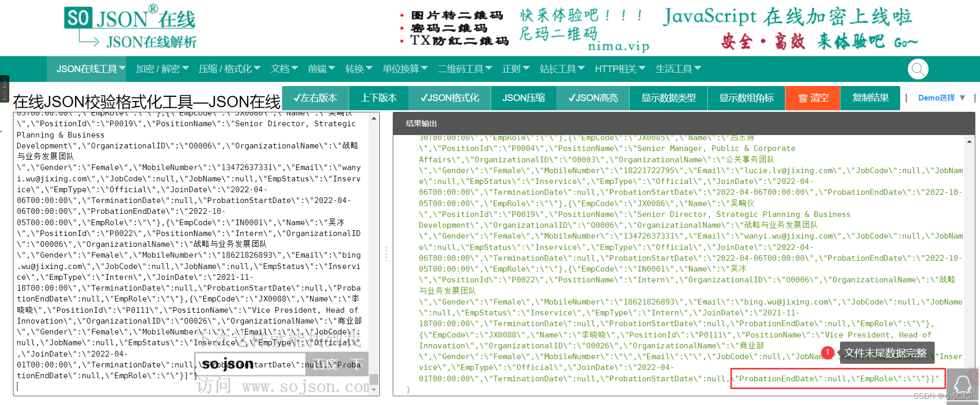Select the JSON压缩 option
Viewport: 980px width, 405px height.
click(523, 98)
